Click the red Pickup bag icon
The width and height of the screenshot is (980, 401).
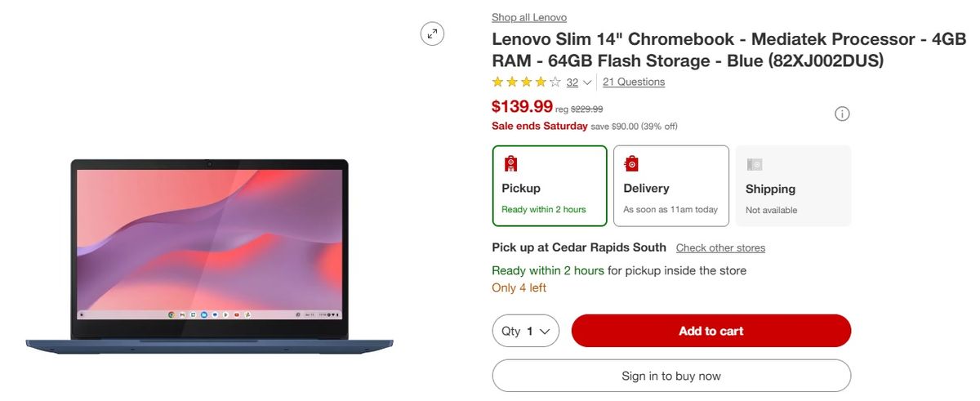tap(510, 163)
